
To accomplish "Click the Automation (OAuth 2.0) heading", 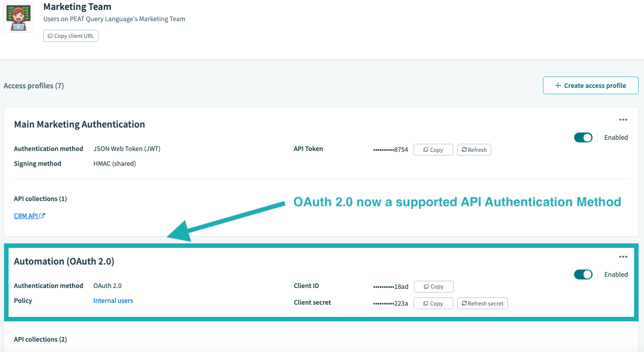I will pos(64,261).
